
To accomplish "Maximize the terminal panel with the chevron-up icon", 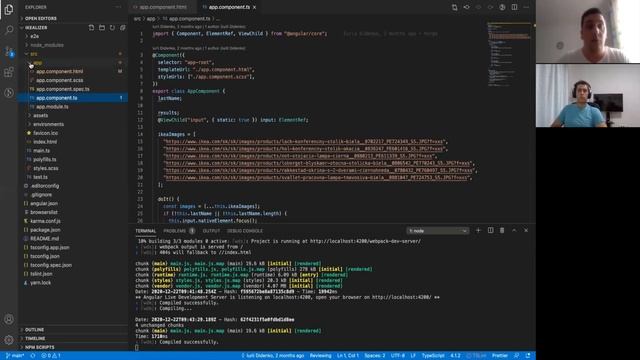I will click(514, 231).
